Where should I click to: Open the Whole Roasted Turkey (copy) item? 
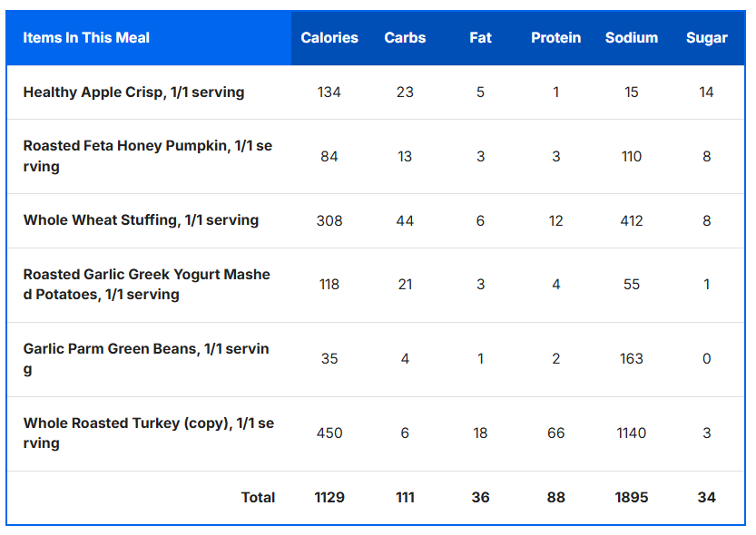pos(149,433)
